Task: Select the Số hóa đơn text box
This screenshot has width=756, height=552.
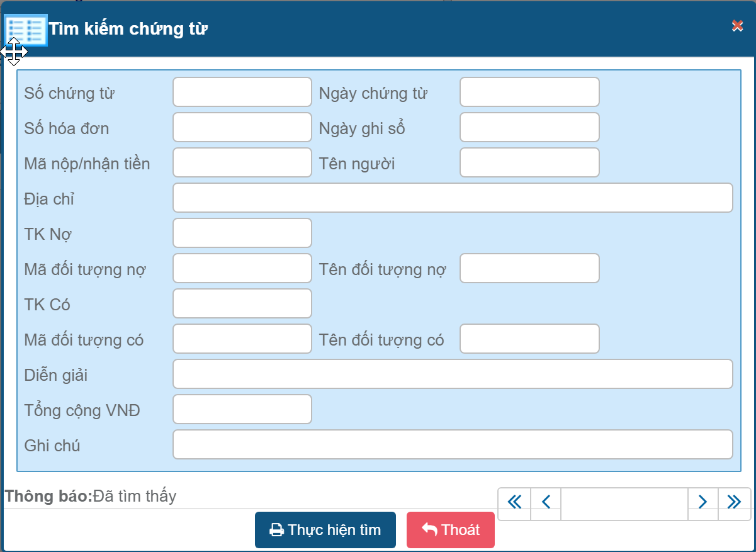Action: pos(242,128)
